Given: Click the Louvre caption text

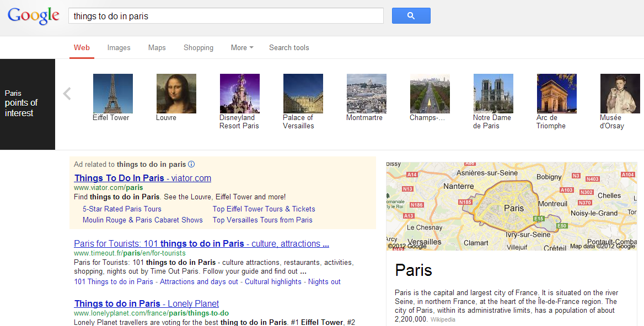Looking at the screenshot, I should point(166,118).
